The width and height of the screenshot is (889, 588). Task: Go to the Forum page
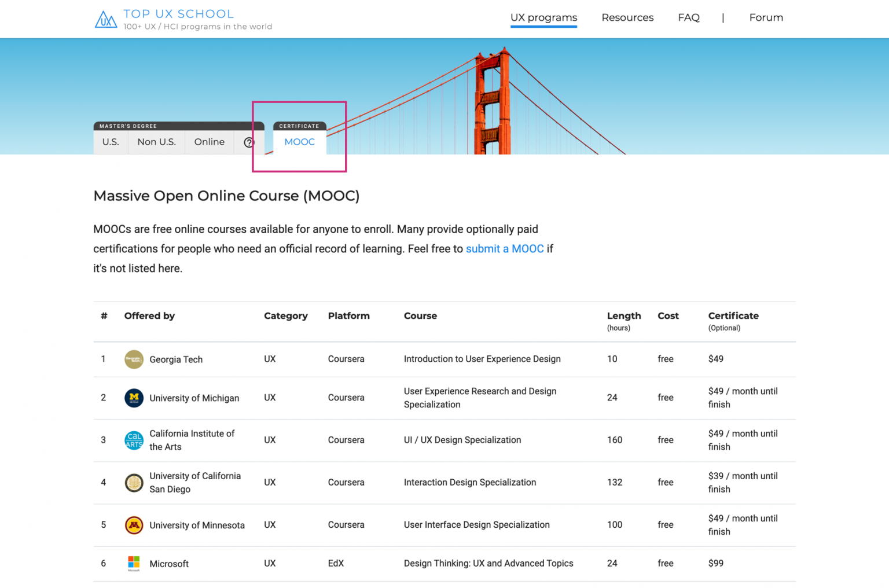tap(766, 17)
